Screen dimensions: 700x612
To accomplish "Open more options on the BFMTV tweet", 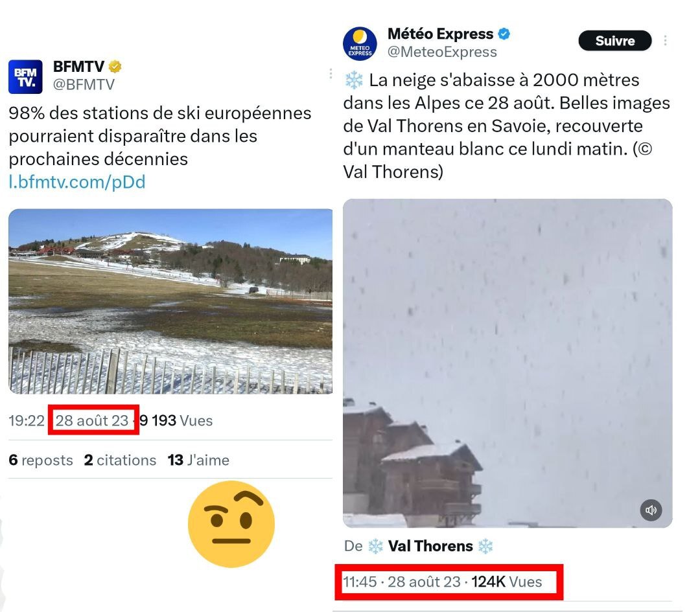I will click(x=330, y=73).
